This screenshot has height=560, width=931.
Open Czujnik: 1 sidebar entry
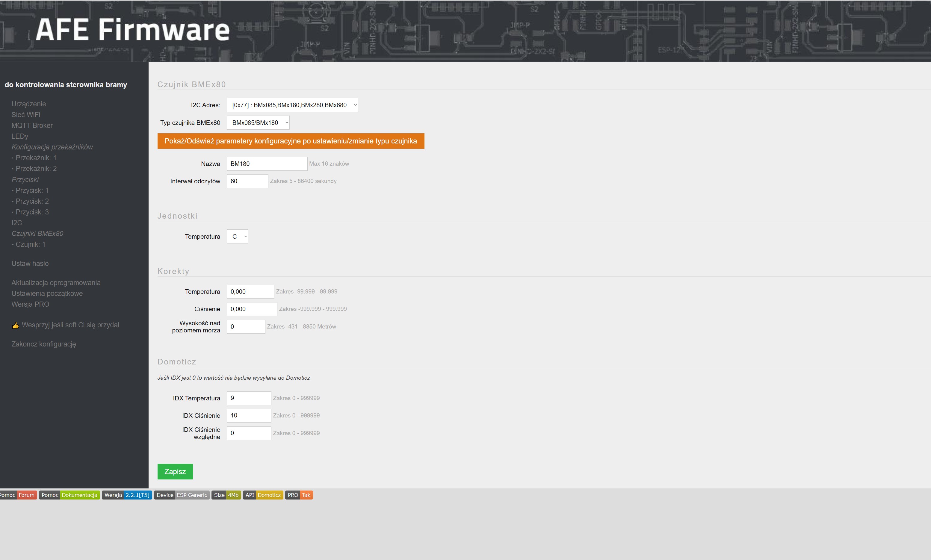(30, 245)
